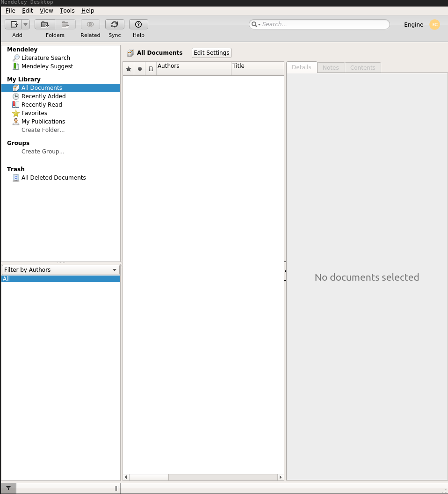The height and width of the screenshot is (494, 448).
Task: Open the search options magnifier dropdown
Action: pyautogui.click(x=256, y=24)
